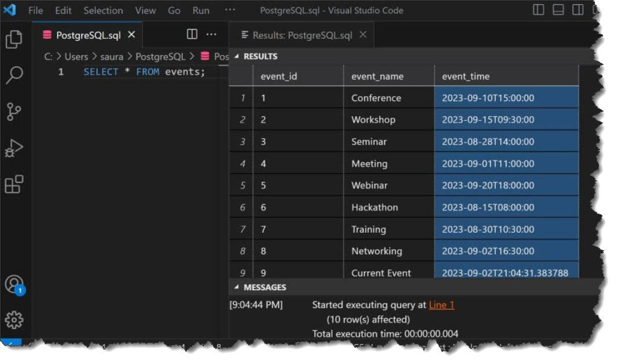617x364 pixels.
Task: Click the Visual Studio Code logo icon
Action: (9, 9)
